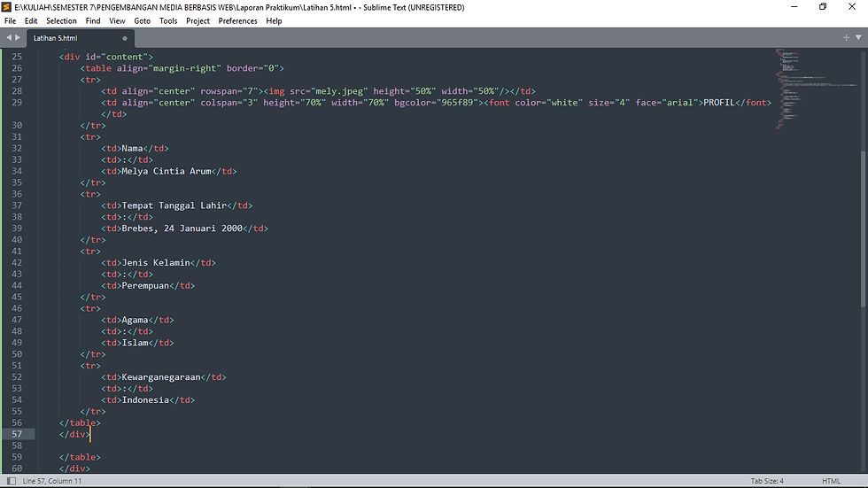Click the word 'PROFIL' on line 29
The width and height of the screenshot is (868, 488).
tap(719, 103)
